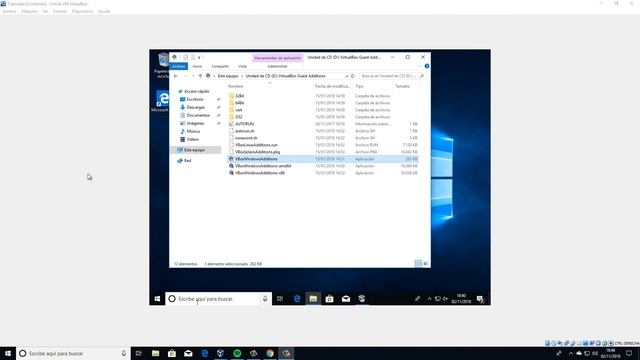640x360 pixels.
Task: Open guest VM action center notifications icon
Action: (x=480, y=299)
